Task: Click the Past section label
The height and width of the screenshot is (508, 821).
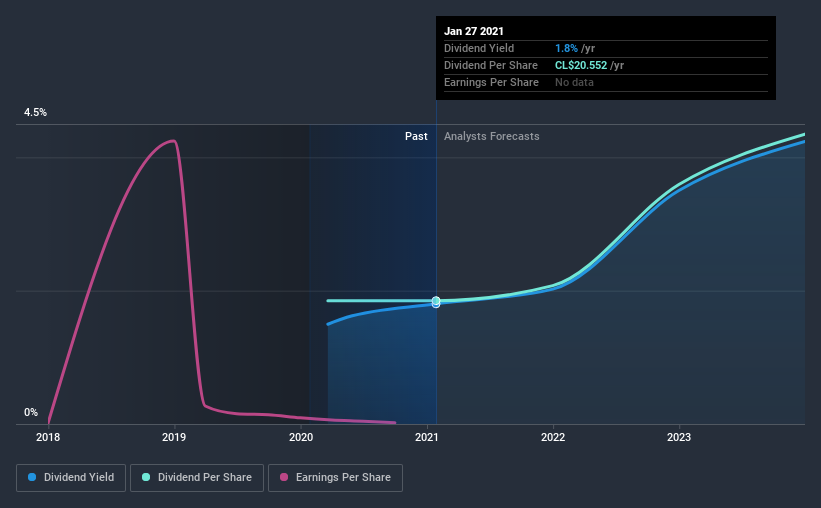Action: coord(416,136)
